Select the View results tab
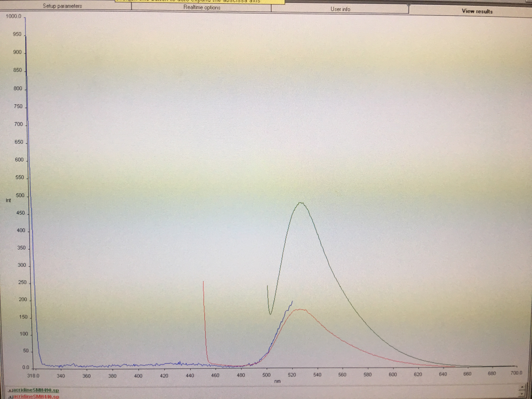The height and width of the screenshot is (399, 532). point(477,11)
